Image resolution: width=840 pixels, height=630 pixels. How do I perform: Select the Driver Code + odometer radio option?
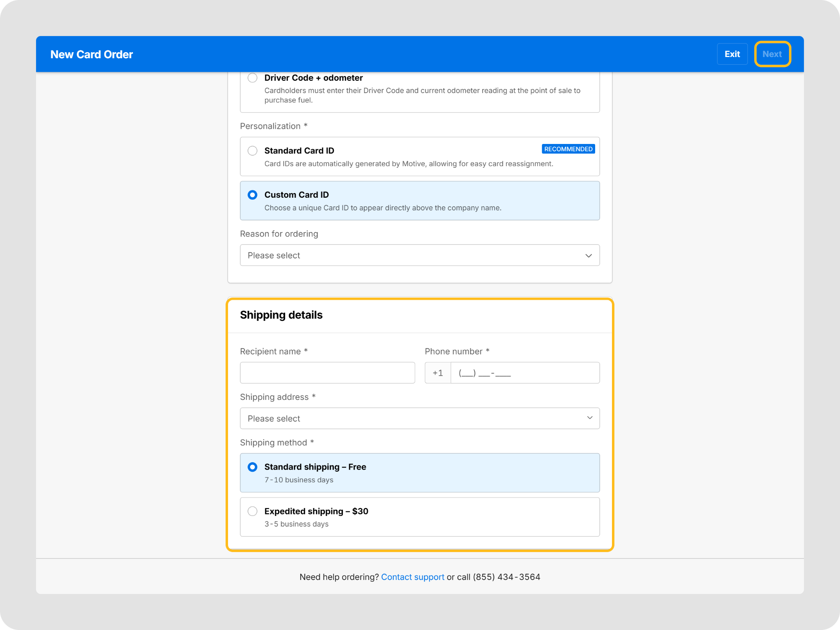coord(253,78)
